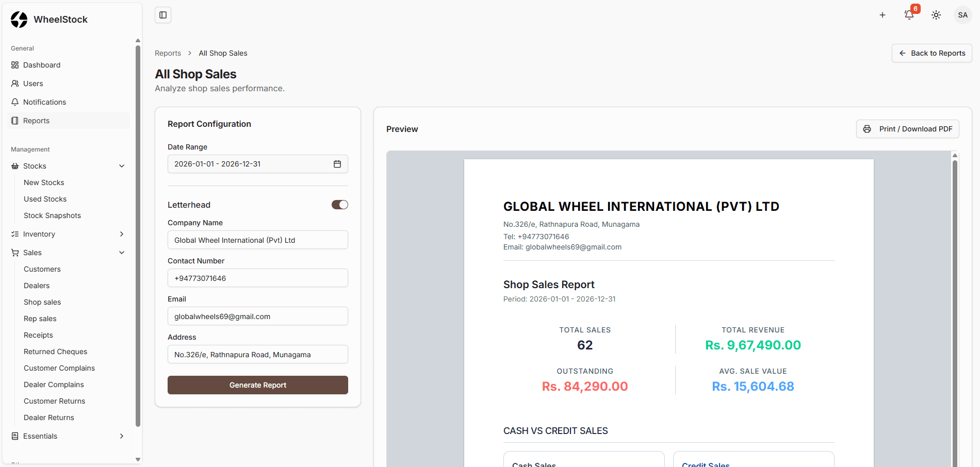Click the Email input field
Screen dimensions: 980x467
pyautogui.click(x=258, y=316)
